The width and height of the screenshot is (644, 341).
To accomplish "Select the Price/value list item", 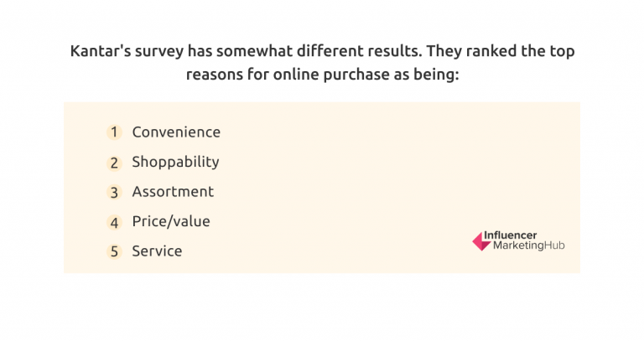I will (x=171, y=221).
